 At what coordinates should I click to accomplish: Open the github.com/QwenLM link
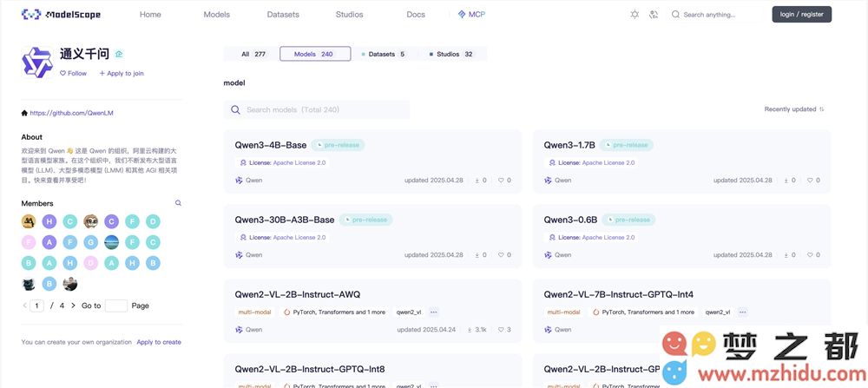71,113
